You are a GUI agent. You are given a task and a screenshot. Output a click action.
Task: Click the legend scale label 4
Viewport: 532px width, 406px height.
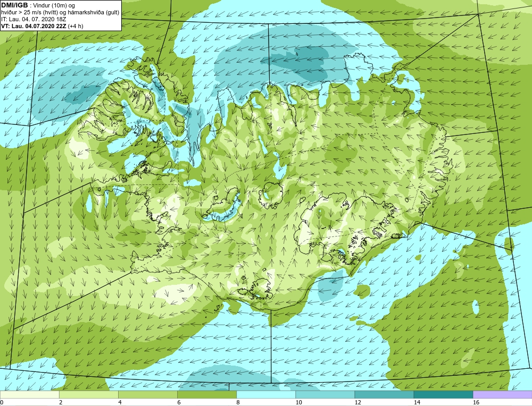click(x=120, y=402)
